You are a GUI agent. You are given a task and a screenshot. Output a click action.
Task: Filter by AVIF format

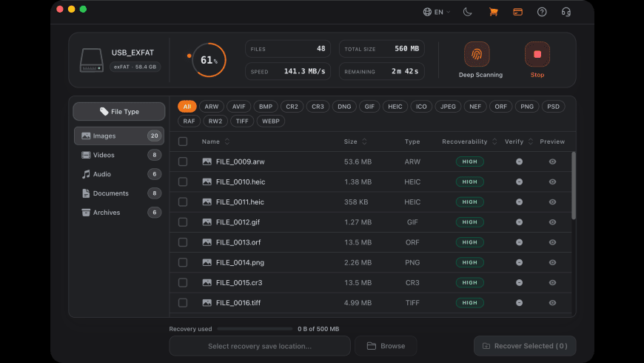tap(238, 107)
